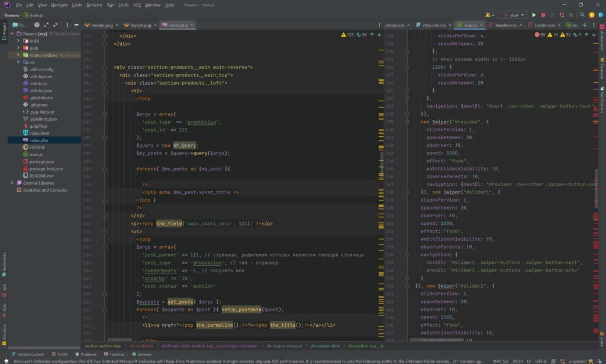This screenshot has width=606, height=364.
Task: Toggle the Project tool window stripe button
Action: pos(4,31)
